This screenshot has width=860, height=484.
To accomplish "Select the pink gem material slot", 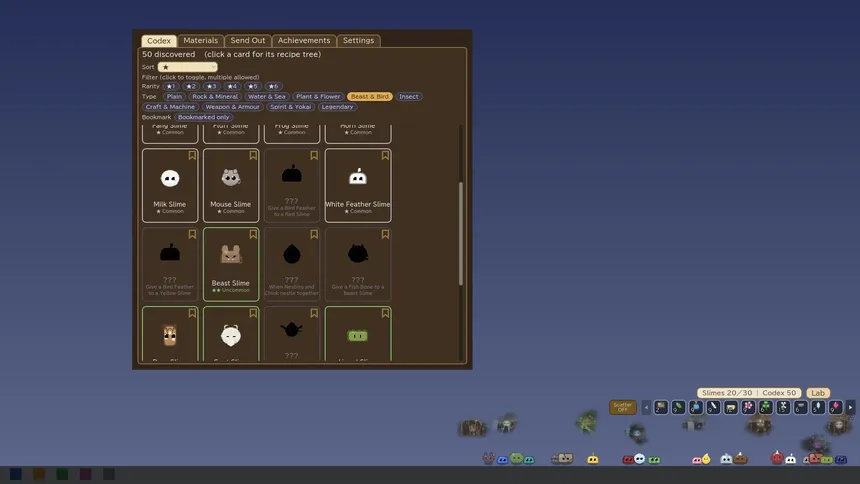I will tap(835, 407).
